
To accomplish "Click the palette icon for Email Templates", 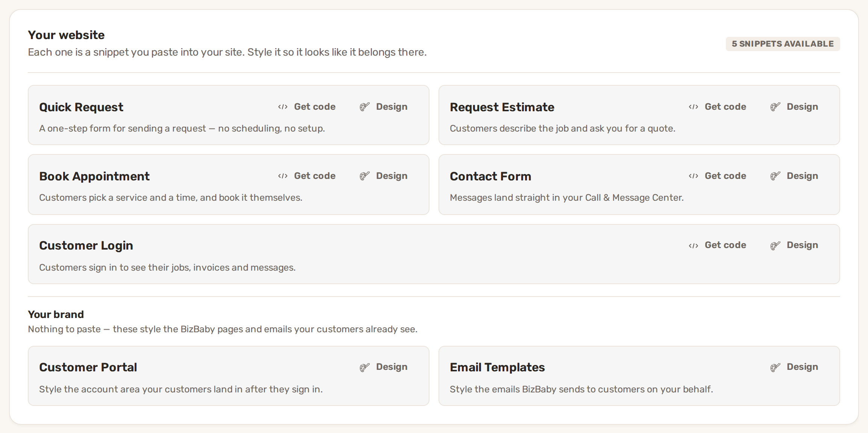I will tap(775, 367).
